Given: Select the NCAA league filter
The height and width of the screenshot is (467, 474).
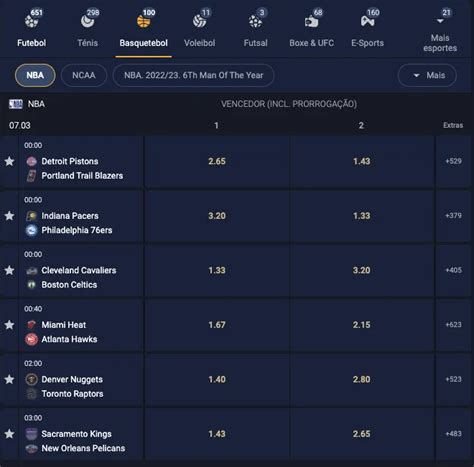Looking at the screenshot, I should click(x=84, y=75).
